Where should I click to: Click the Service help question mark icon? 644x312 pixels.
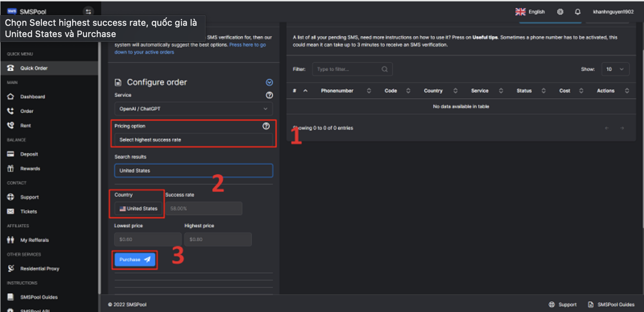pyautogui.click(x=269, y=95)
